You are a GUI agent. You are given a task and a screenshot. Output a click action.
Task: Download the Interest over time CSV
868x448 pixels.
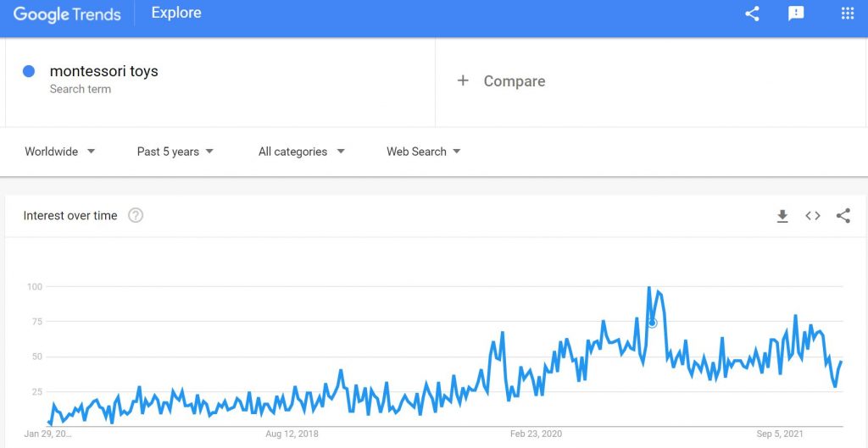tap(782, 216)
